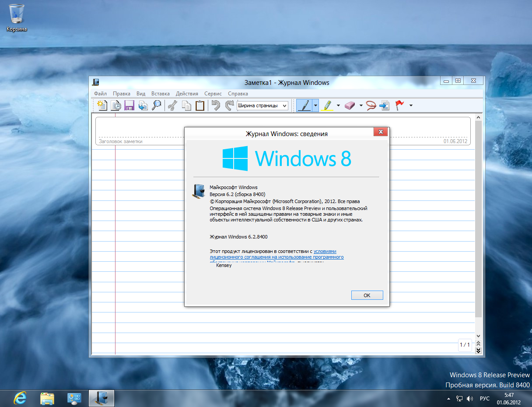Open the Recycle Bin desktop icon
Viewport: 532px width, 407px height.
(x=17, y=18)
